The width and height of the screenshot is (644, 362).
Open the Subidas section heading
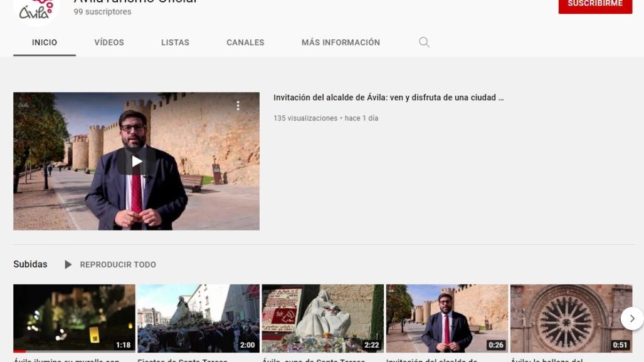(x=30, y=264)
